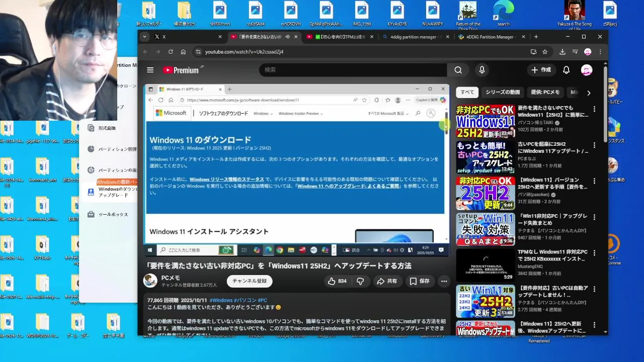This screenshot has width=644, height=362.
Task: Open #Windows hashtag link in description
Action: [221, 300]
